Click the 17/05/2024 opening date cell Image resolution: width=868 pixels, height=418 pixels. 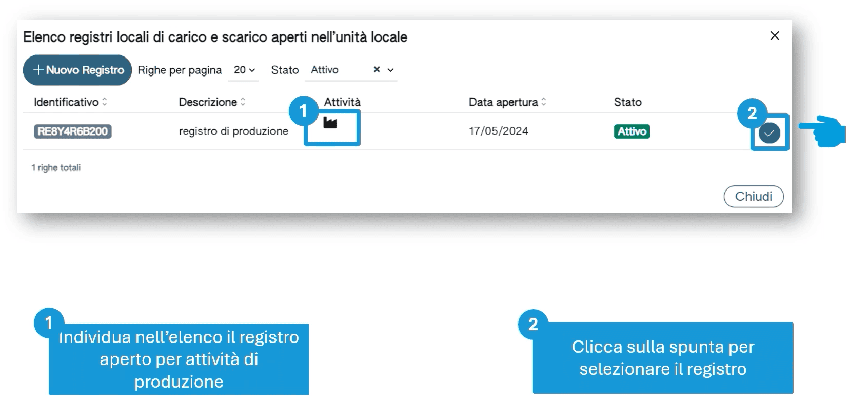pos(498,131)
